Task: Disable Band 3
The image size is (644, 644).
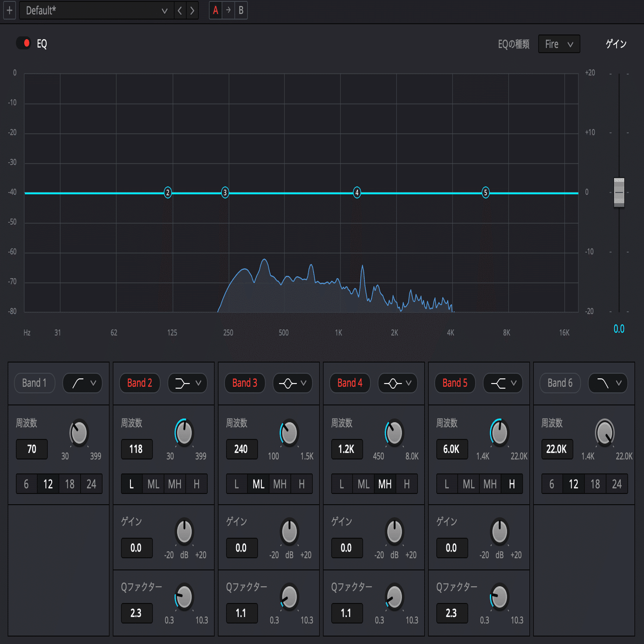Action: point(245,383)
